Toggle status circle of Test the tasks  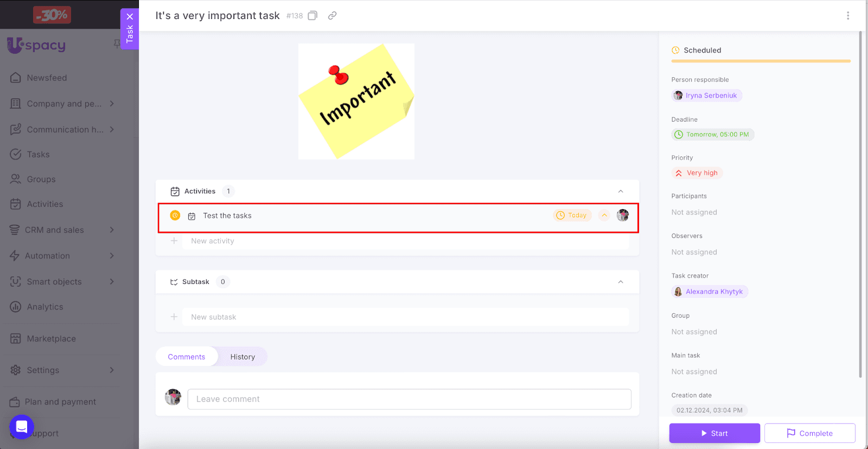[175, 216]
